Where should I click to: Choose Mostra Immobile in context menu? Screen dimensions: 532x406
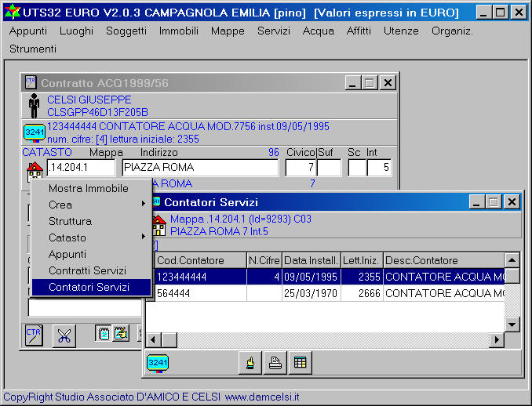click(88, 188)
